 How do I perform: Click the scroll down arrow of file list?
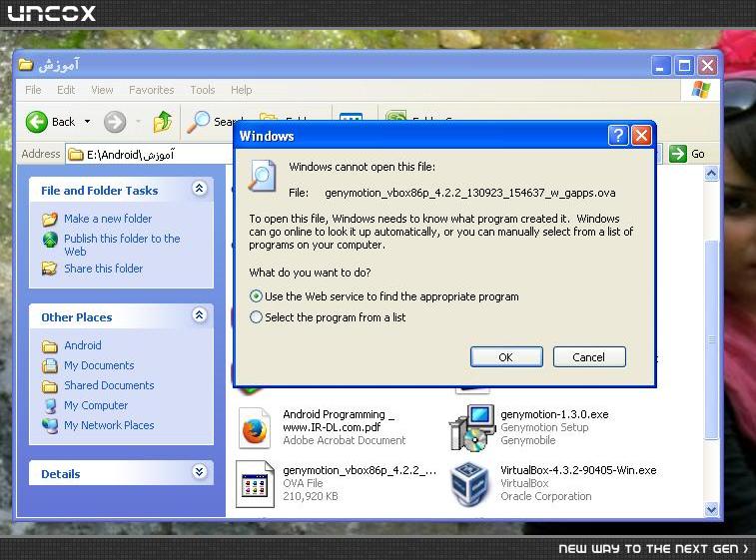tap(712, 509)
